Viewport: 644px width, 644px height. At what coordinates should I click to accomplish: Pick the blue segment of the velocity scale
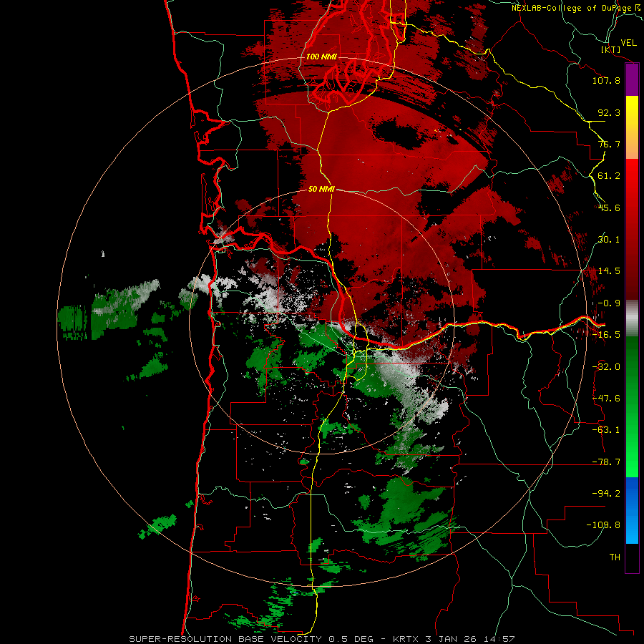point(632,510)
